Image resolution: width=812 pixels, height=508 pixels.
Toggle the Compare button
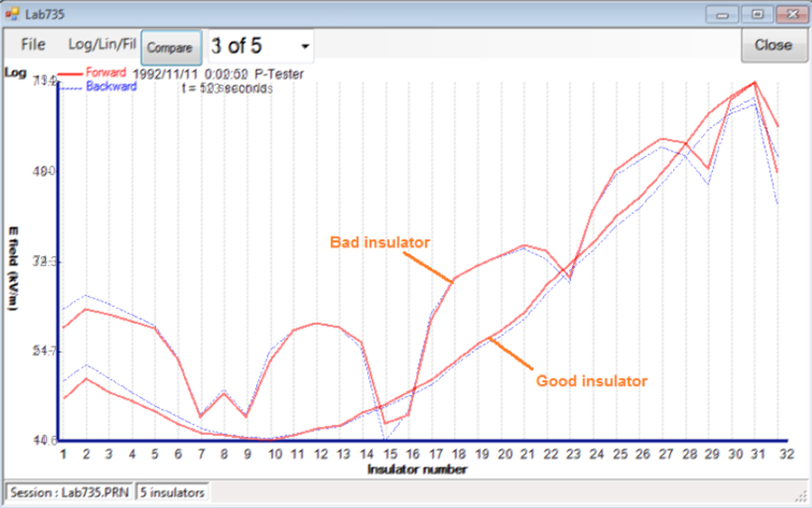[170, 47]
